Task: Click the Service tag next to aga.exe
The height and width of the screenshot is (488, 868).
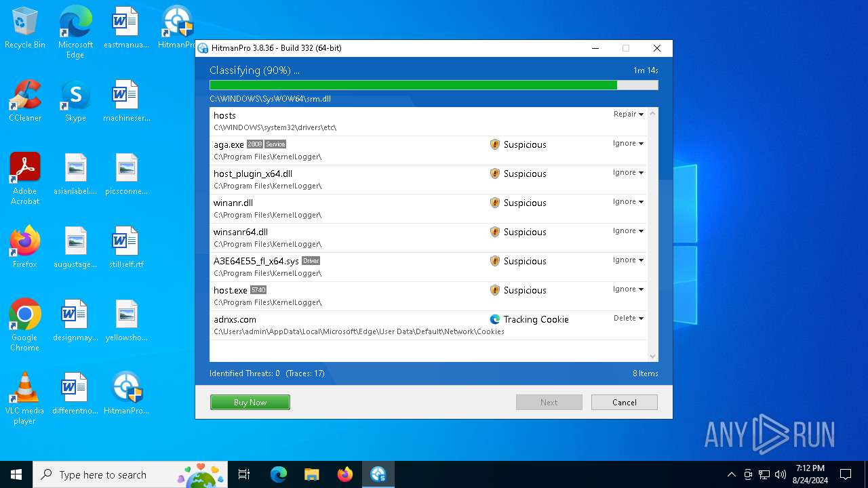Action: [x=275, y=144]
